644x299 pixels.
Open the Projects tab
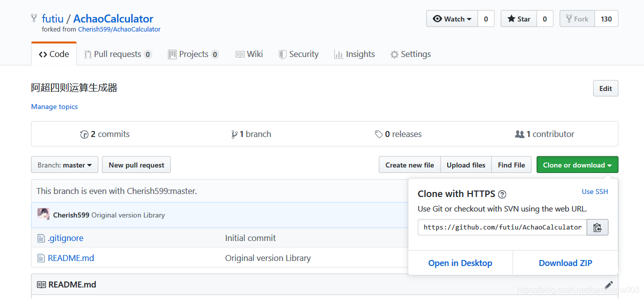(193, 54)
